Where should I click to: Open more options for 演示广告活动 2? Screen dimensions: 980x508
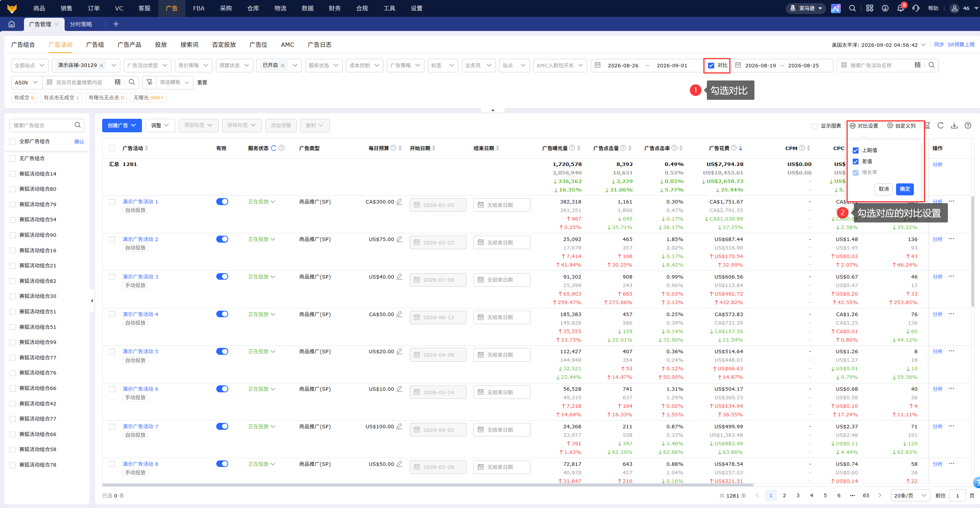[x=952, y=239]
